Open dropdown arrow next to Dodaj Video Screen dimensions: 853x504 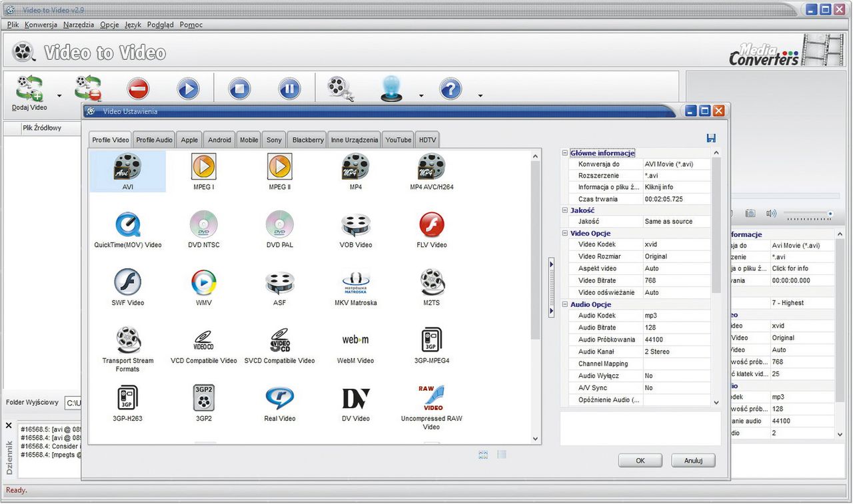pos(59,96)
